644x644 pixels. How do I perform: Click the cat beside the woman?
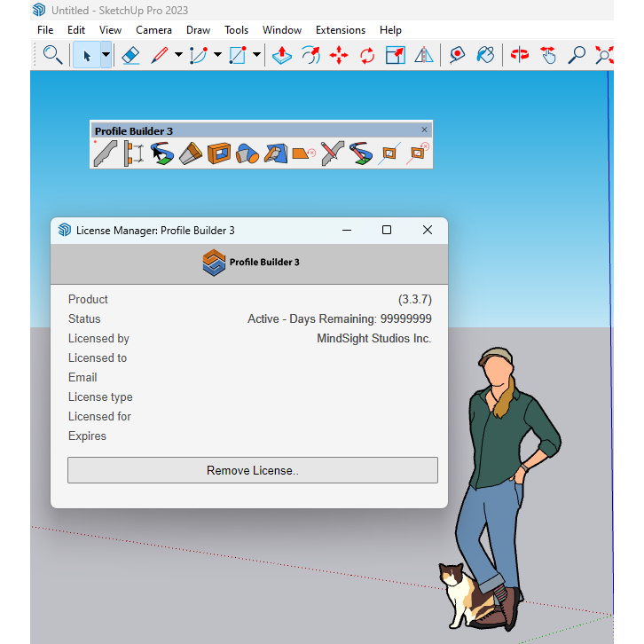pyautogui.click(x=468, y=596)
